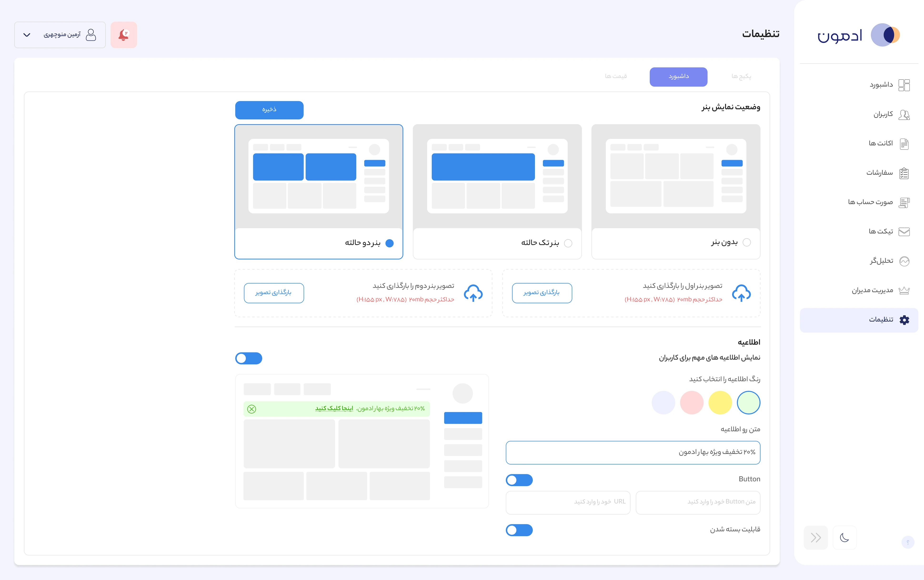Select the بدون بنر radio option

746,242
